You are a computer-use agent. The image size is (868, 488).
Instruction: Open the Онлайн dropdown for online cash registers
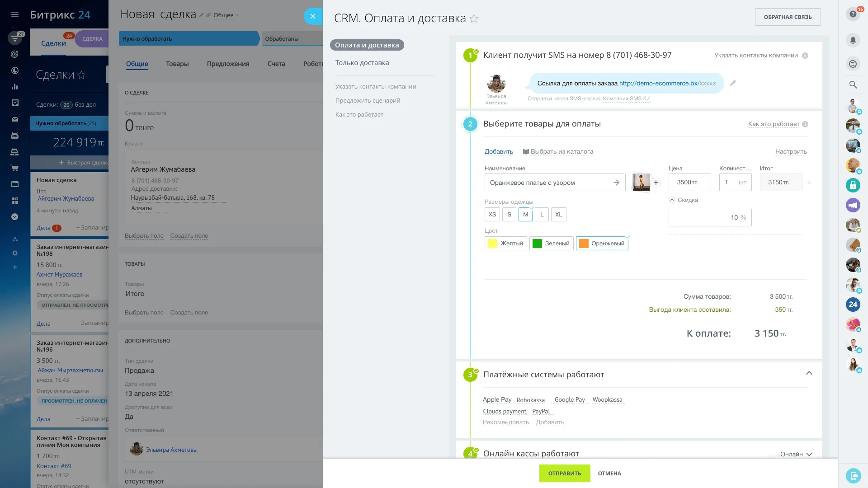pos(796,454)
